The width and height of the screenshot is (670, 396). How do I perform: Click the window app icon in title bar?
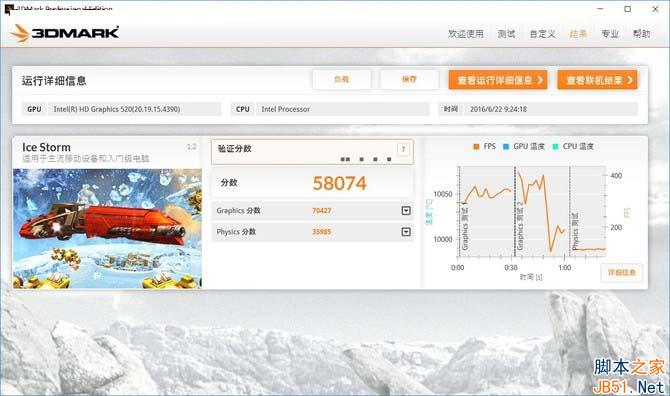(9, 9)
